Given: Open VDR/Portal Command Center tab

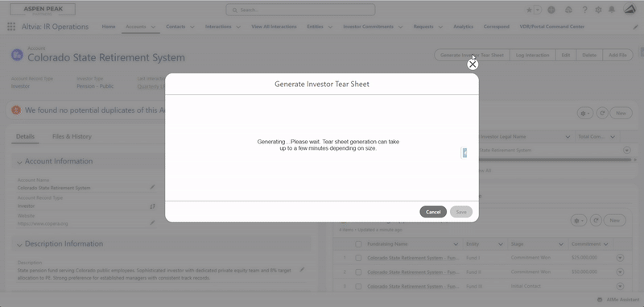Looking at the screenshot, I should click(552, 27).
